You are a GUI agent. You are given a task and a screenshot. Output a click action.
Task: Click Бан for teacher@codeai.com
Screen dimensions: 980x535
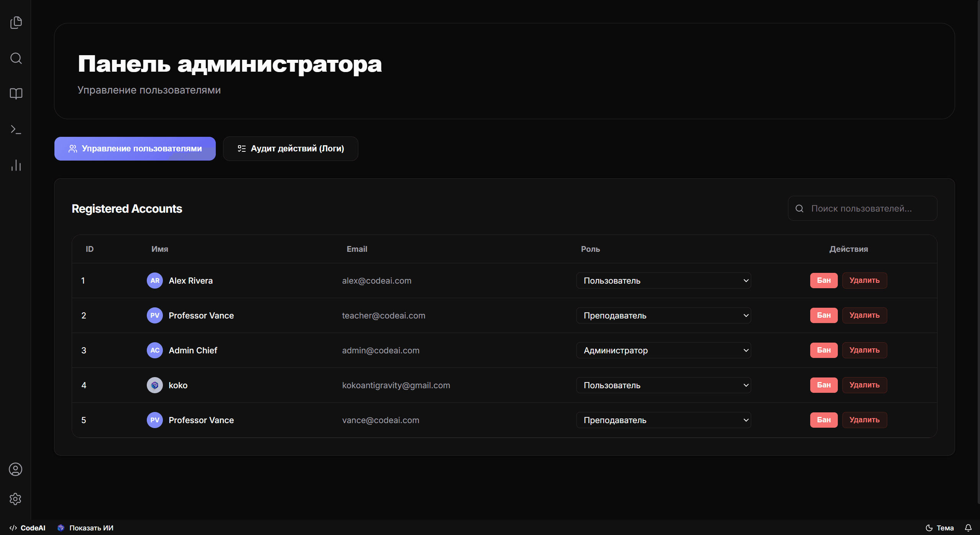tap(824, 315)
